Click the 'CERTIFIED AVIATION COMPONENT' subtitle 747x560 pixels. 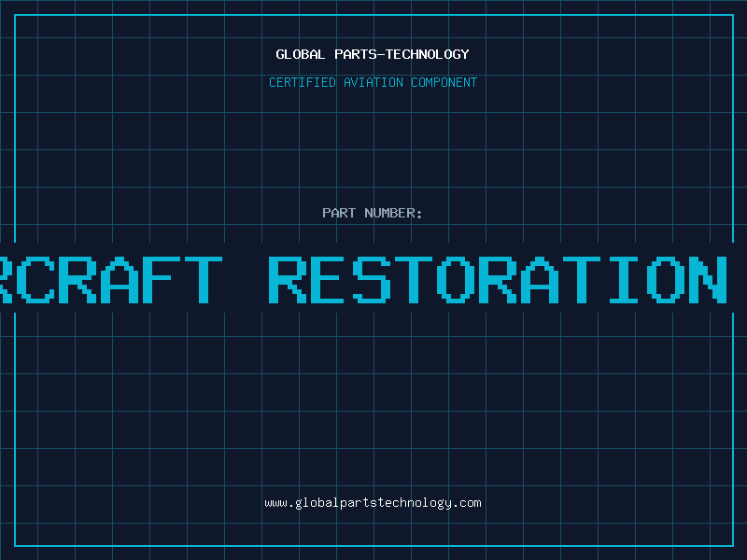pyautogui.click(x=373, y=82)
